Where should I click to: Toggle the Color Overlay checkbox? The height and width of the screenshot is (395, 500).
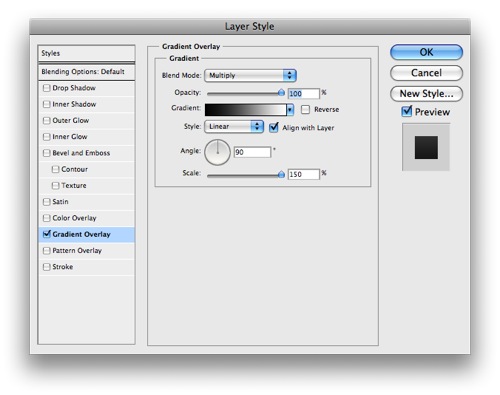[x=46, y=218]
